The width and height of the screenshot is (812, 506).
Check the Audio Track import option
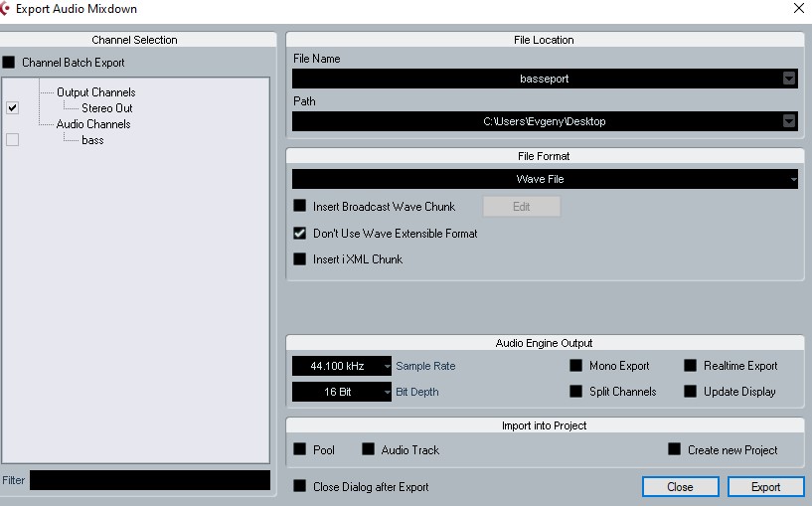(x=368, y=449)
